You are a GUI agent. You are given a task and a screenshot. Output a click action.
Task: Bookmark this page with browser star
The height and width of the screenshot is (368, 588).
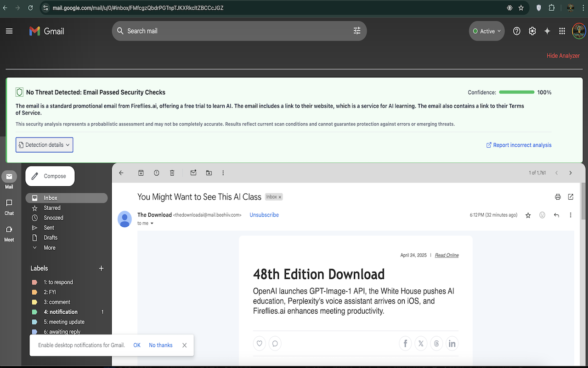coord(521,8)
